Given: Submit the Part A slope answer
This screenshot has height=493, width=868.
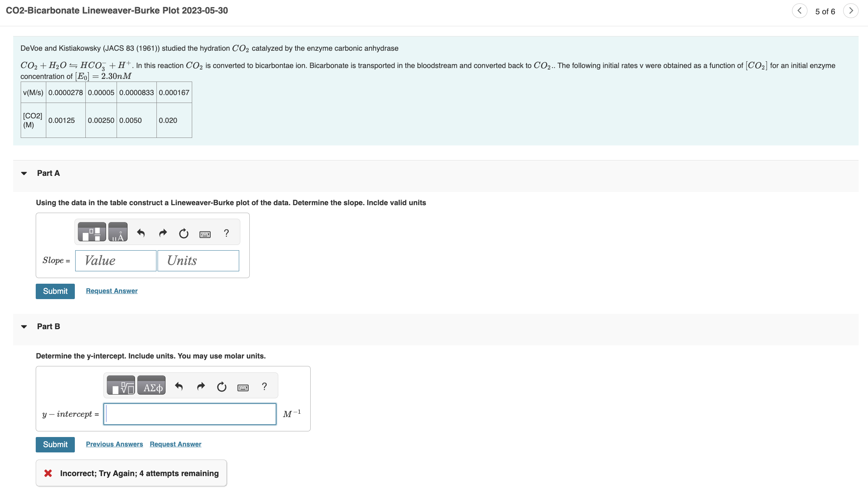Looking at the screenshot, I should [x=55, y=291].
